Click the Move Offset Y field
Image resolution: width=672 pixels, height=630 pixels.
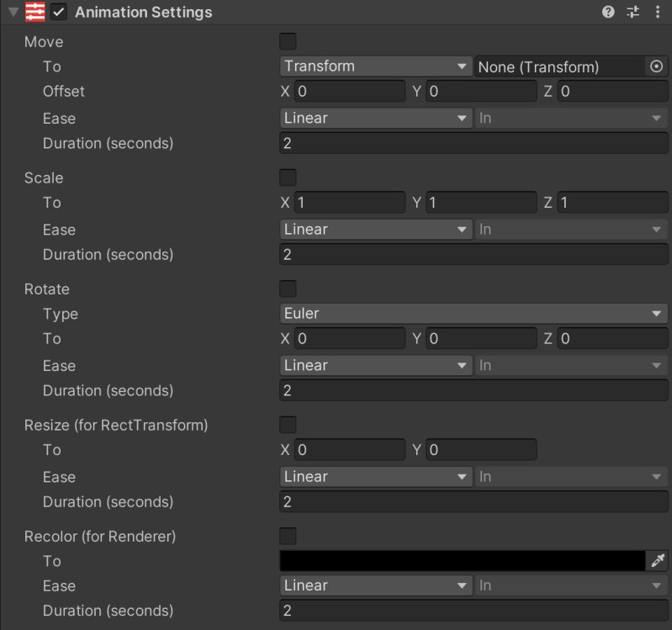(x=481, y=92)
